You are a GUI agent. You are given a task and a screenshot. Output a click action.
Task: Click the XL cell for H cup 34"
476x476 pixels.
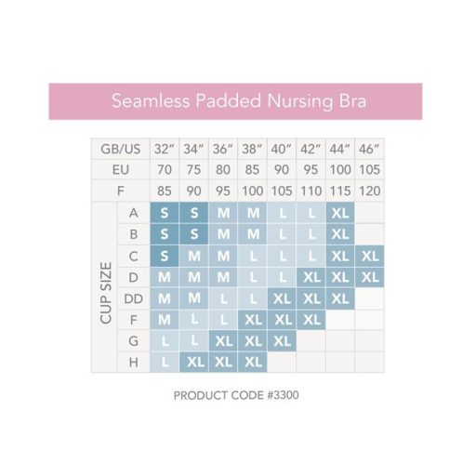(x=194, y=362)
